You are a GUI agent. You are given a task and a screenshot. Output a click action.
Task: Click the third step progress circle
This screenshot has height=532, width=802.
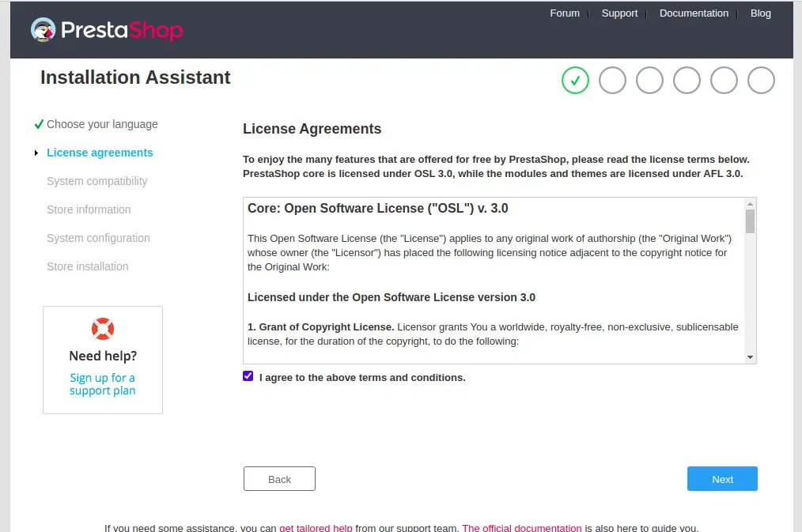tap(649, 80)
